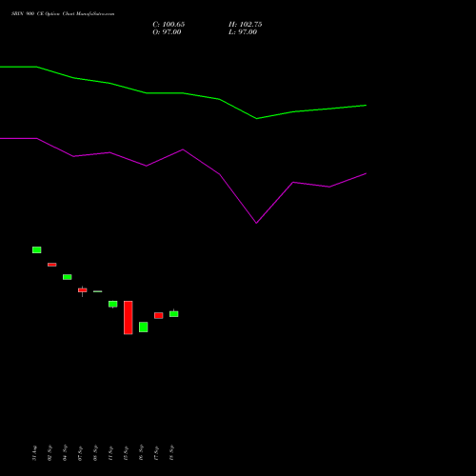Viewport: 476px width, 476px height.
Task: Click the red candle above 17 Sep
Action: (x=159, y=315)
